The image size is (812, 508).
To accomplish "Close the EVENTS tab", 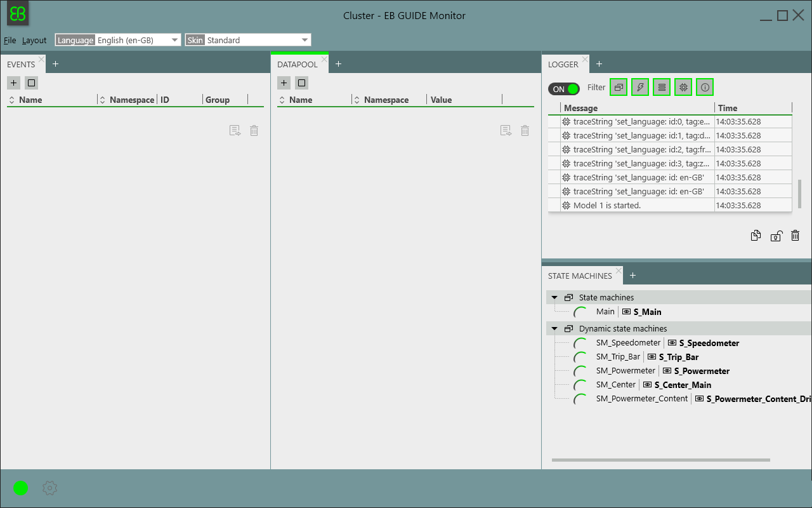I will [x=41, y=60].
